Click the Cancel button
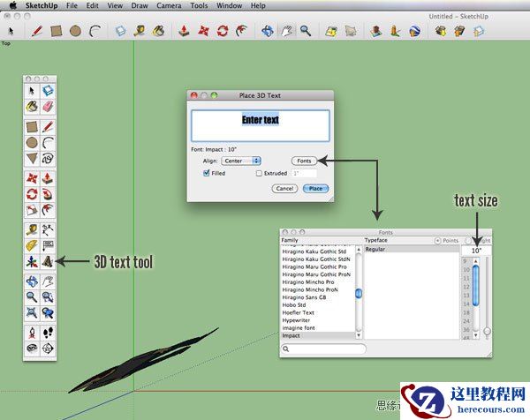This screenshot has width=530, height=420. pyautogui.click(x=284, y=189)
